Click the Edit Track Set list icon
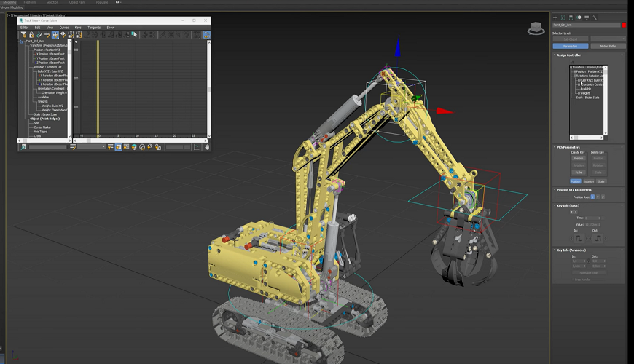The width and height of the screenshot is (634, 364). [x=73, y=147]
